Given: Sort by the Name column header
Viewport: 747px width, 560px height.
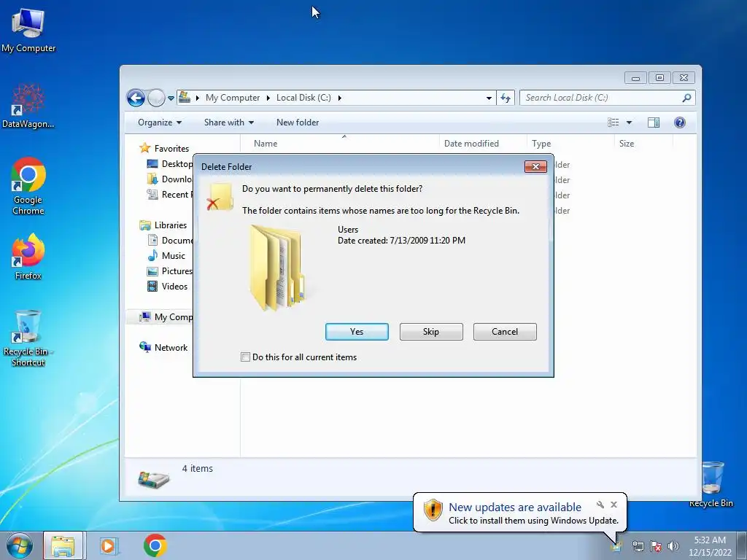Looking at the screenshot, I should pyautogui.click(x=266, y=144).
